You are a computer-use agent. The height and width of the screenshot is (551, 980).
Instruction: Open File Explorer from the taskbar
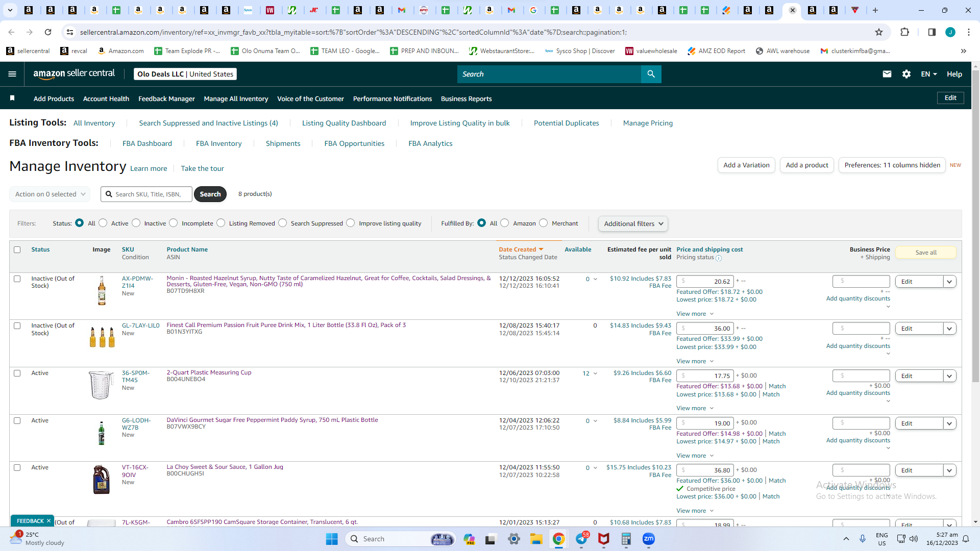click(x=536, y=539)
